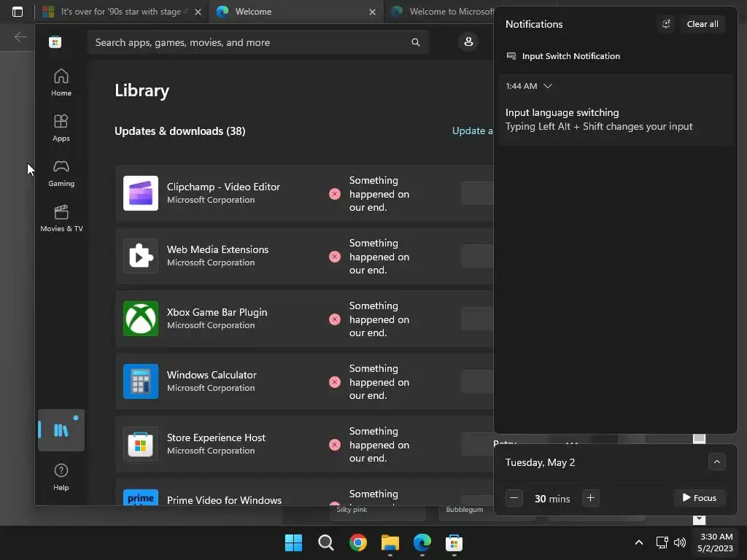This screenshot has width=747, height=560.
Task: Collapse the calendar with chevron button
Action: pos(716,462)
